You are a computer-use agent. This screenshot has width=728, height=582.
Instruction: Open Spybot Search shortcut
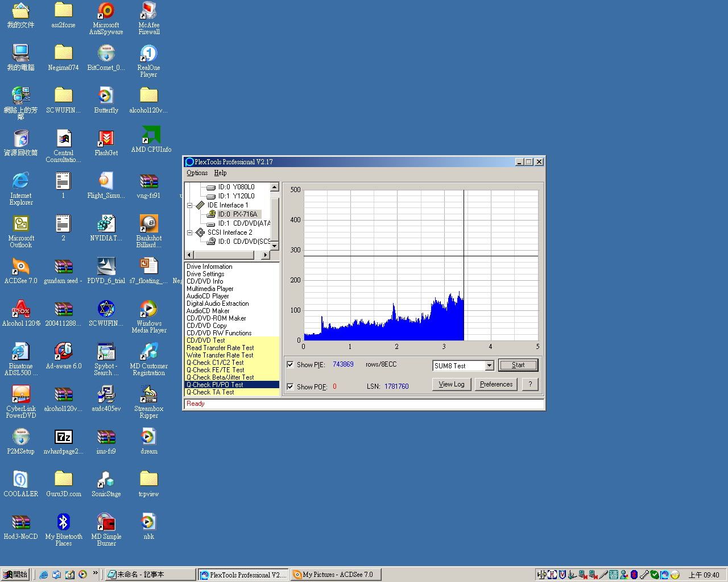[106, 360]
